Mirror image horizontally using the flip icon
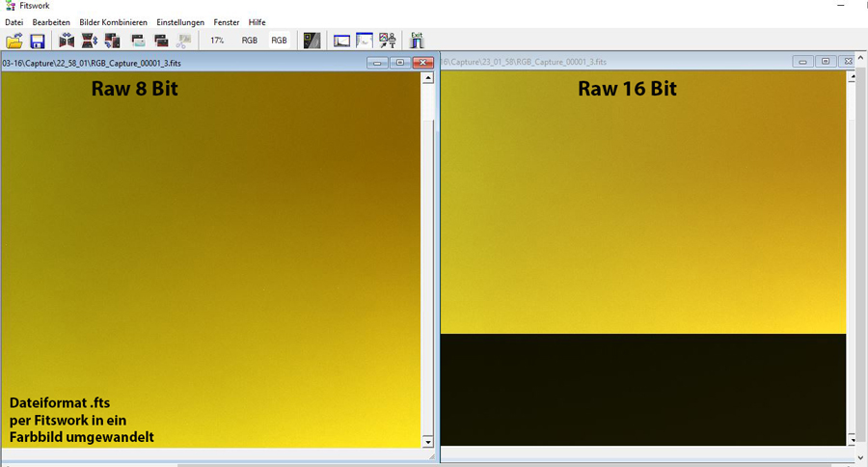 [x=67, y=41]
